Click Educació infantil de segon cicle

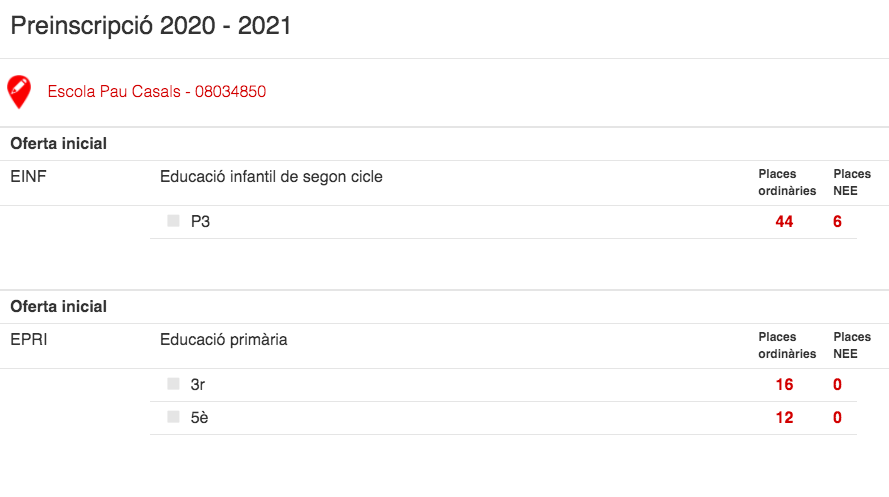(x=271, y=177)
